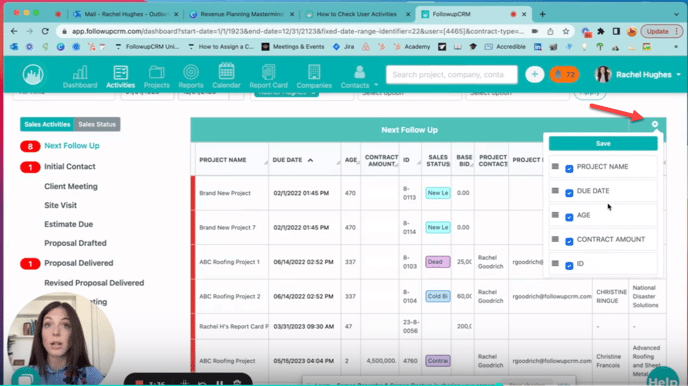Select Estimate Due activity

pyautogui.click(x=68, y=224)
